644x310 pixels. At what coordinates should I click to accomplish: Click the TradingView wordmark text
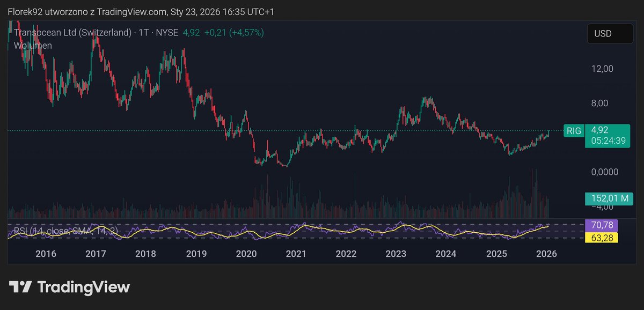(x=84, y=287)
